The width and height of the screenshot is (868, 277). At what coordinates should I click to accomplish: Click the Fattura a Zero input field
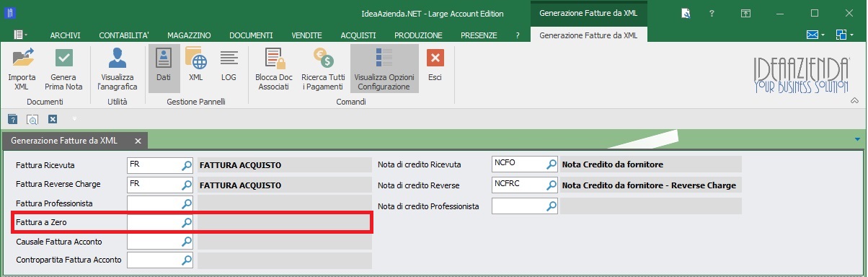click(154, 222)
